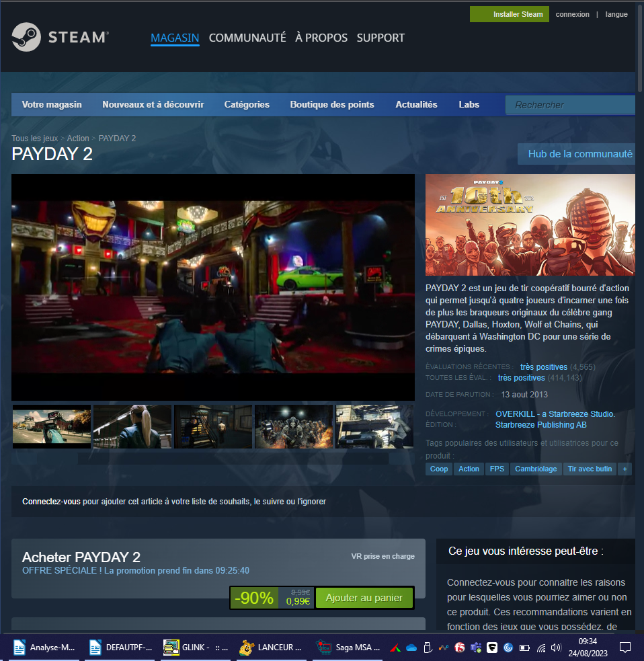Click the Wi-Fi network tray icon

coord(540,648)
